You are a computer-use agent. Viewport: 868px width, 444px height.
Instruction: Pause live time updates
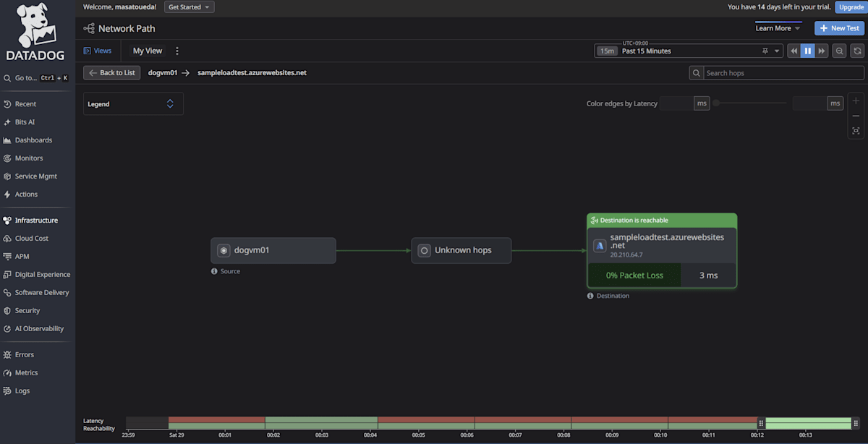808,51
